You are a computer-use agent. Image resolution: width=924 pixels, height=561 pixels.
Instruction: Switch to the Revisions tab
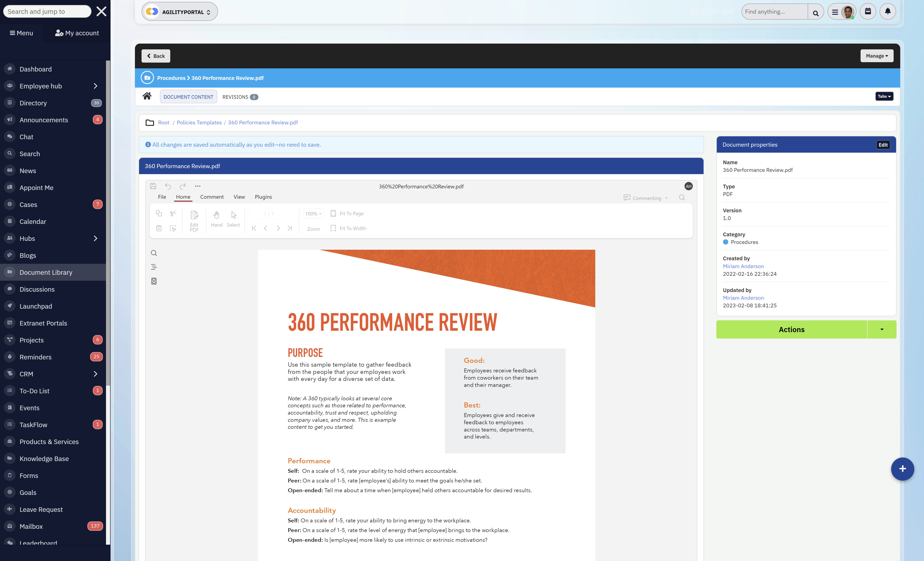coord(240,97)
